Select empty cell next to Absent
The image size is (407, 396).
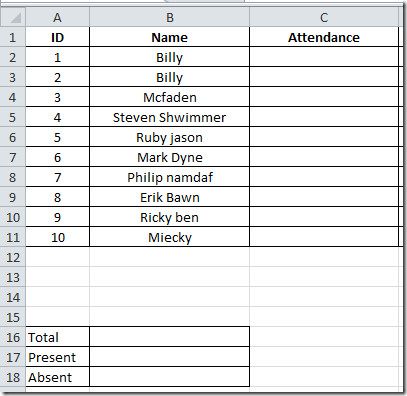[x=170, y=377]
